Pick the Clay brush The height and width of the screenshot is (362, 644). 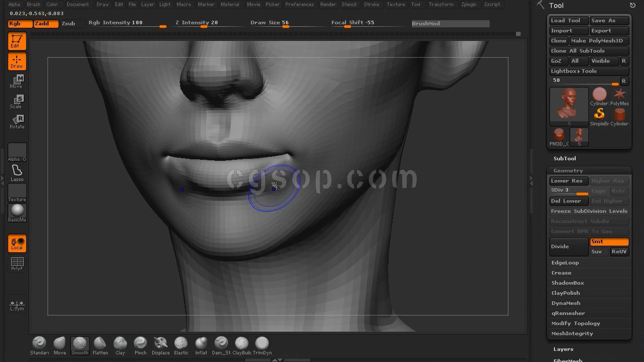click(x=120, y=346)
